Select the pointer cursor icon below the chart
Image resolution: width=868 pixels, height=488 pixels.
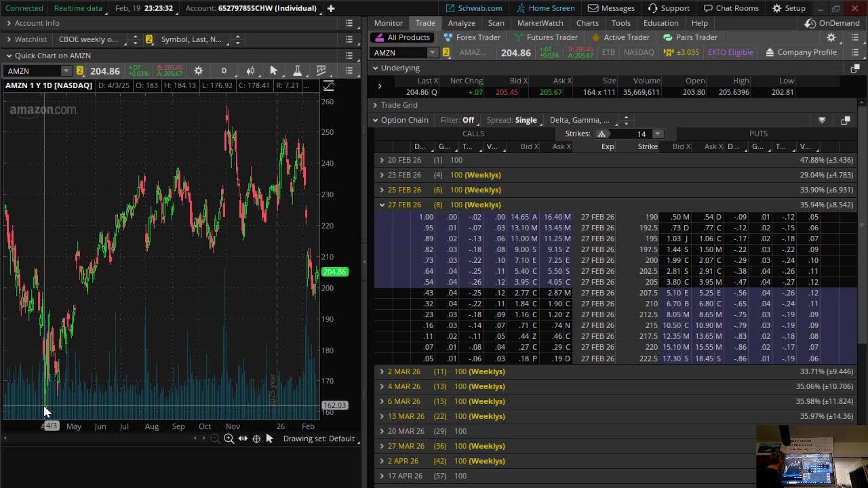pyautogui.click(x=269, y=439)
